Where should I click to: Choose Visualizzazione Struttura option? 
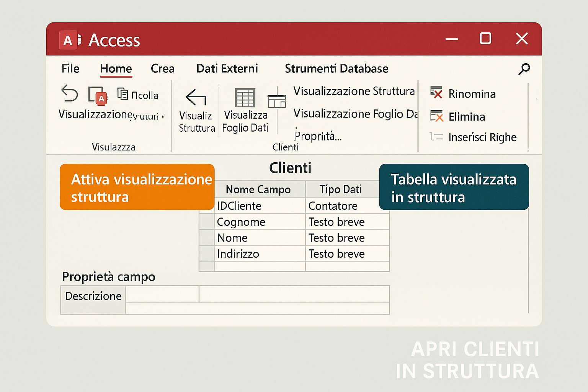(x=354, y=91)
